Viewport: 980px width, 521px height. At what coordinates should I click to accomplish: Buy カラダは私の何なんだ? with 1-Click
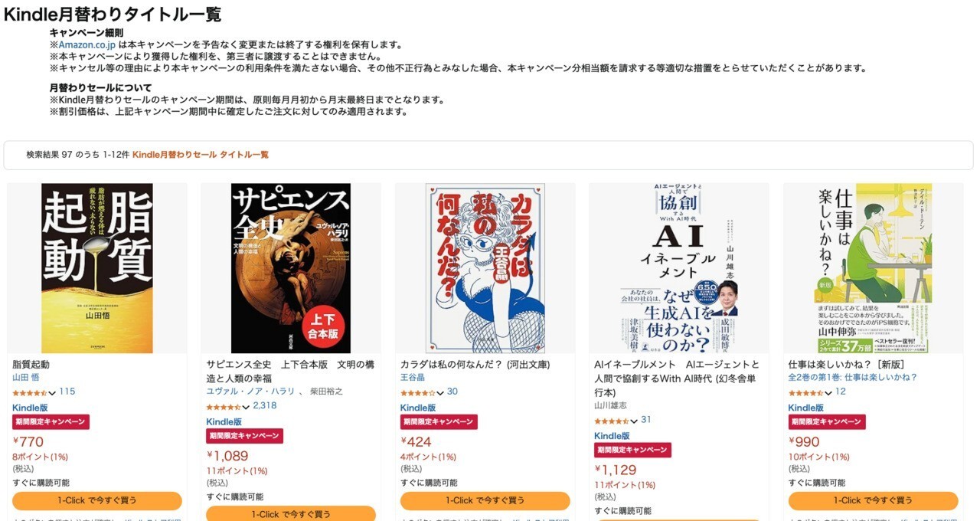485,500
